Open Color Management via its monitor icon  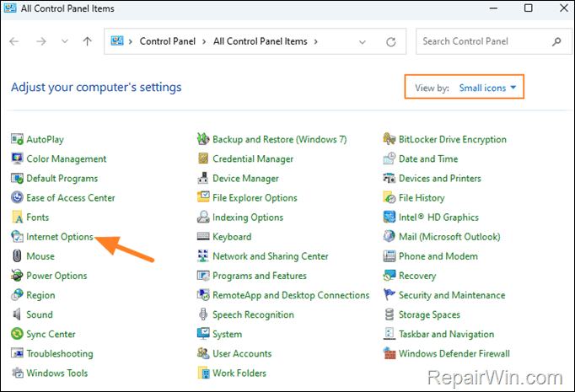[17, 158]
